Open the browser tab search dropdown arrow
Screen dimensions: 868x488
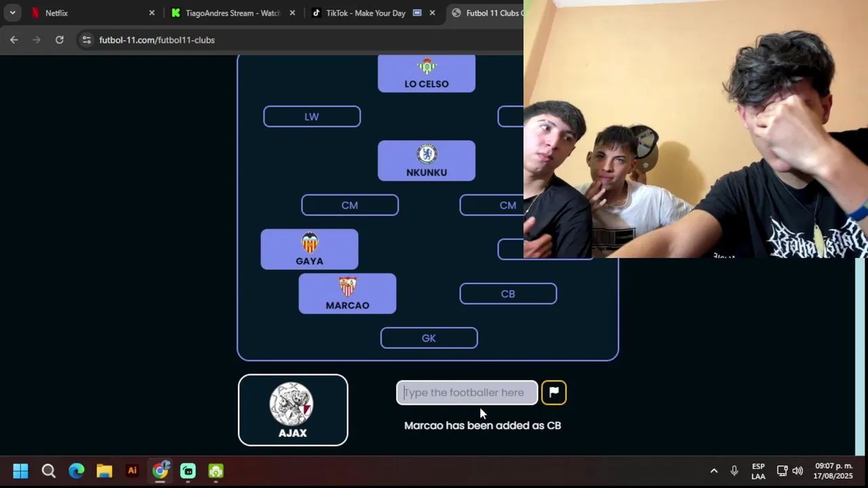click(x=12, y=13)
